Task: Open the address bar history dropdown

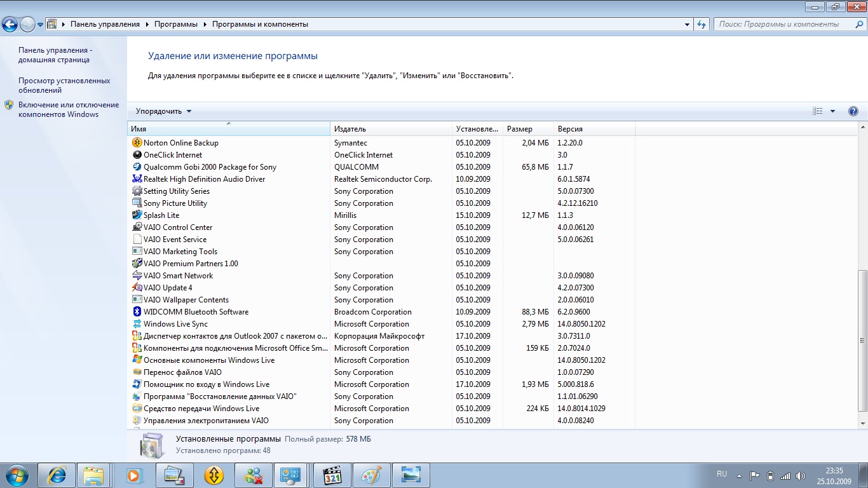Action: pos(688,24)
